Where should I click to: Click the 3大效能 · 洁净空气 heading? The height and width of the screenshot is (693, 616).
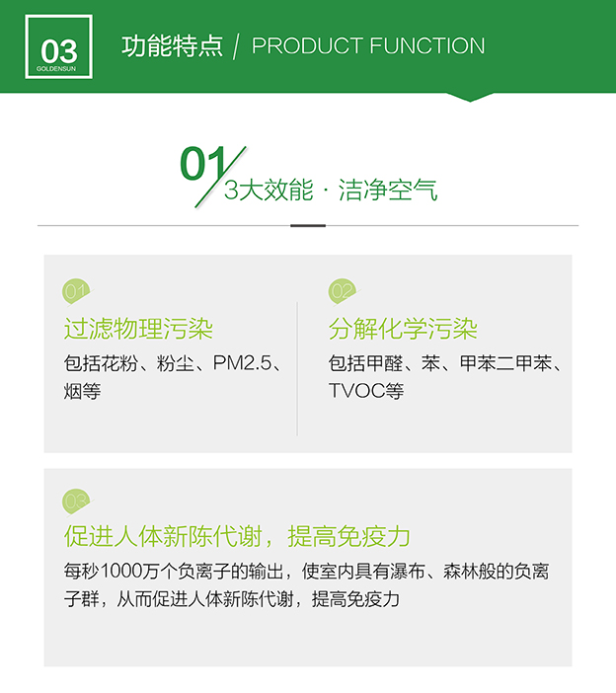pyautogui.click(x=331, y=191)
